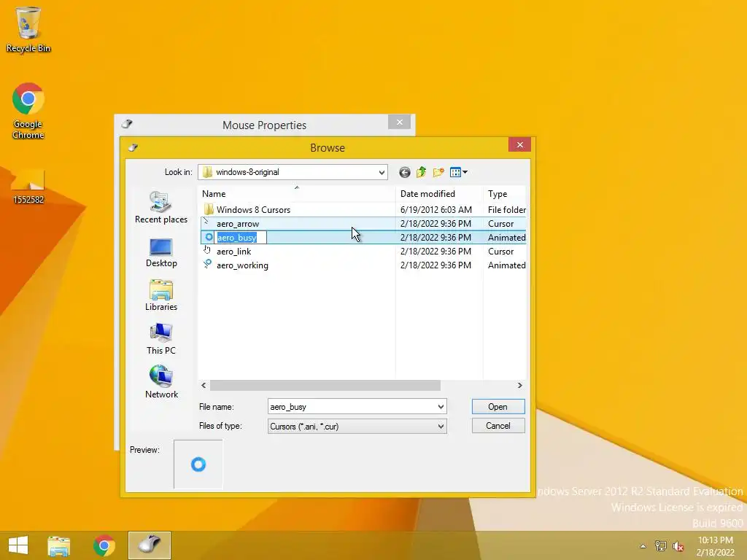Screen dimensions: 747x560
Task: Go to This PC location
Action: pyautogui.click(x=161, y=339)
